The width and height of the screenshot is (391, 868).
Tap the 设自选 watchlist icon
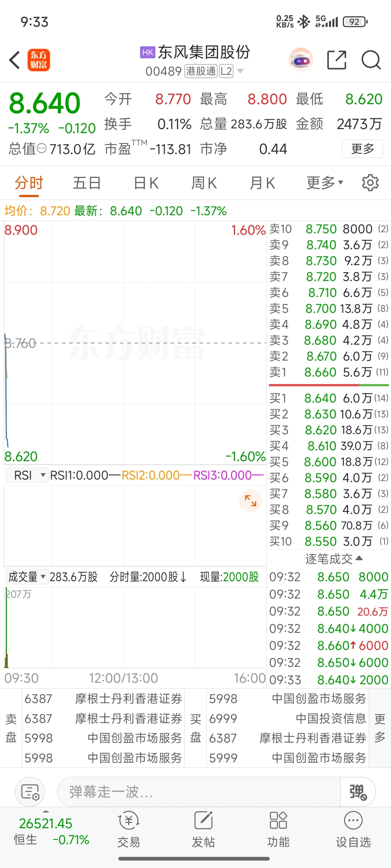point(353,830)
